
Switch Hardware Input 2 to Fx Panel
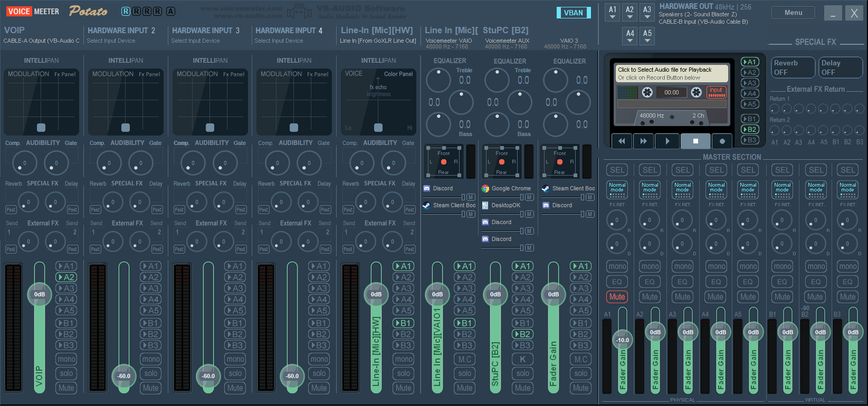tap(149, 74)
